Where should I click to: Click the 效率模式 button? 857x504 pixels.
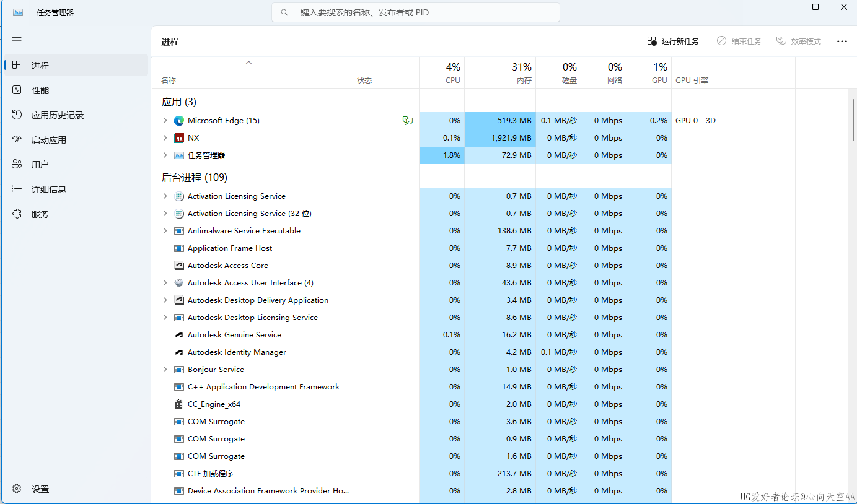799,41
